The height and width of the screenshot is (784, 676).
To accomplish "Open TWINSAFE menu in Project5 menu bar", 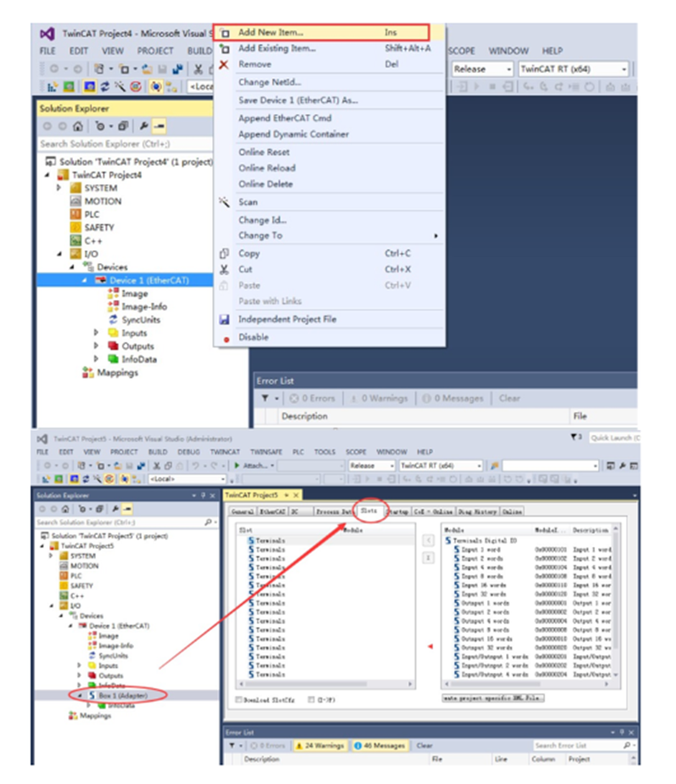I will 266,452.
